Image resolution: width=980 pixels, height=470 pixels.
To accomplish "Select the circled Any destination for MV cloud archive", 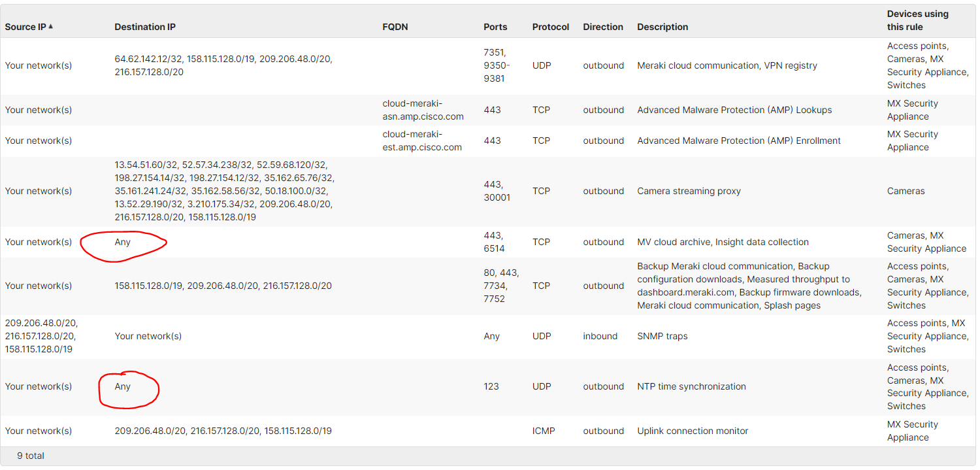I will 122,242.
